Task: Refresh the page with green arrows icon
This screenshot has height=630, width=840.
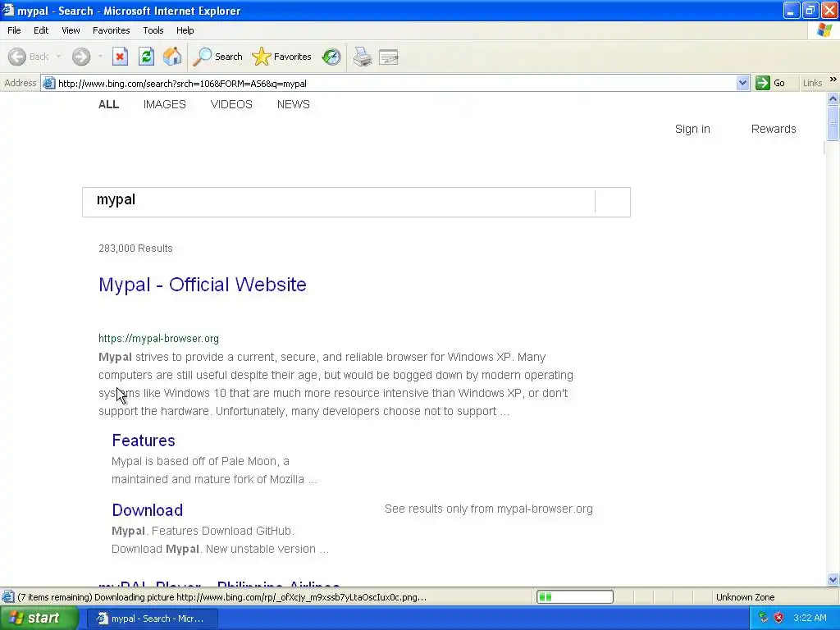Action: [146, 57]
